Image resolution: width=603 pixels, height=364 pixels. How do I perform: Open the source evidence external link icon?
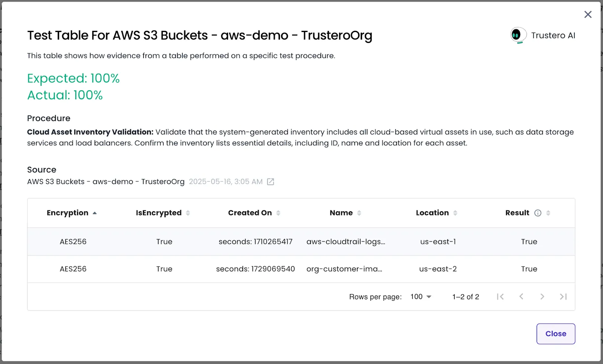click(x=271, y=182)
